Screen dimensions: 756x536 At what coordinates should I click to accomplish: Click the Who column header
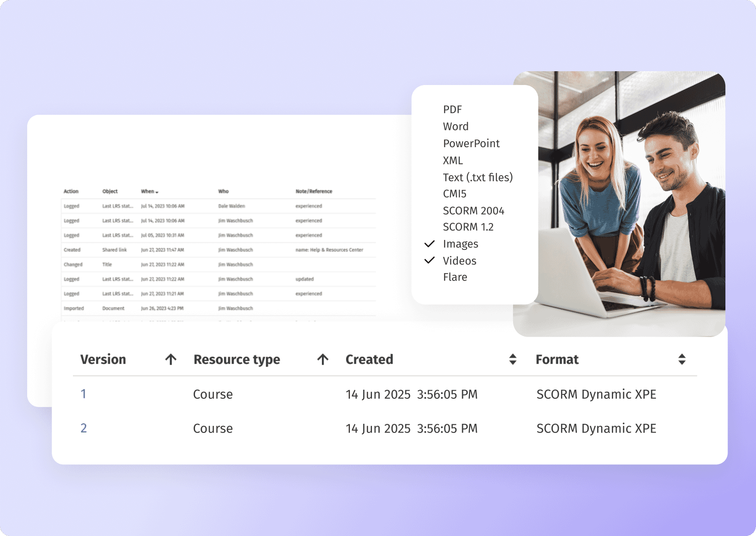click(x=224, y=191)
